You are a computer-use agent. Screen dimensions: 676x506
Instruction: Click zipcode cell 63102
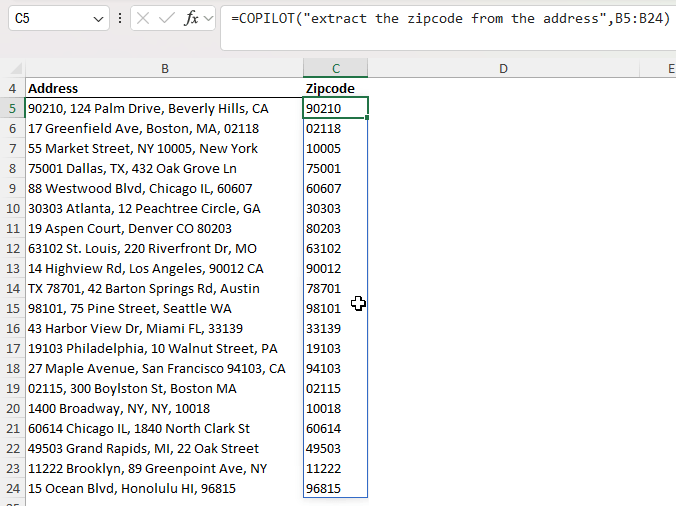pos(335,248)
